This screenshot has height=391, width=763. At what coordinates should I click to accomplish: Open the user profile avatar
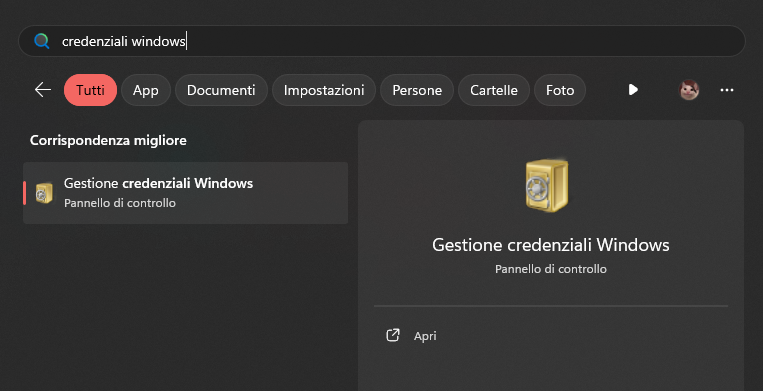[x=689, y=90]
